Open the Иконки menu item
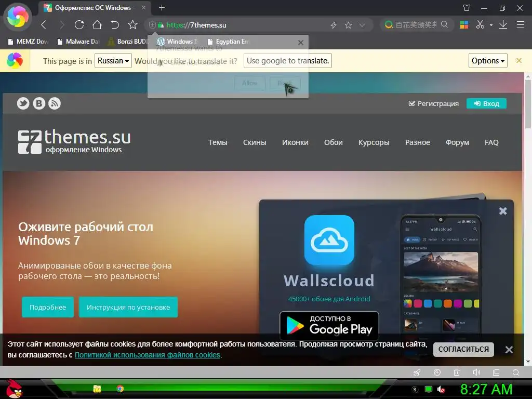 295,142
